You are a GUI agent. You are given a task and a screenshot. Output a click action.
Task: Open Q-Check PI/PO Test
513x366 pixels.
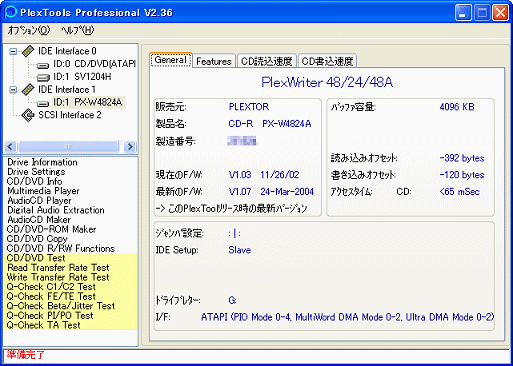[x=50, y=316]
